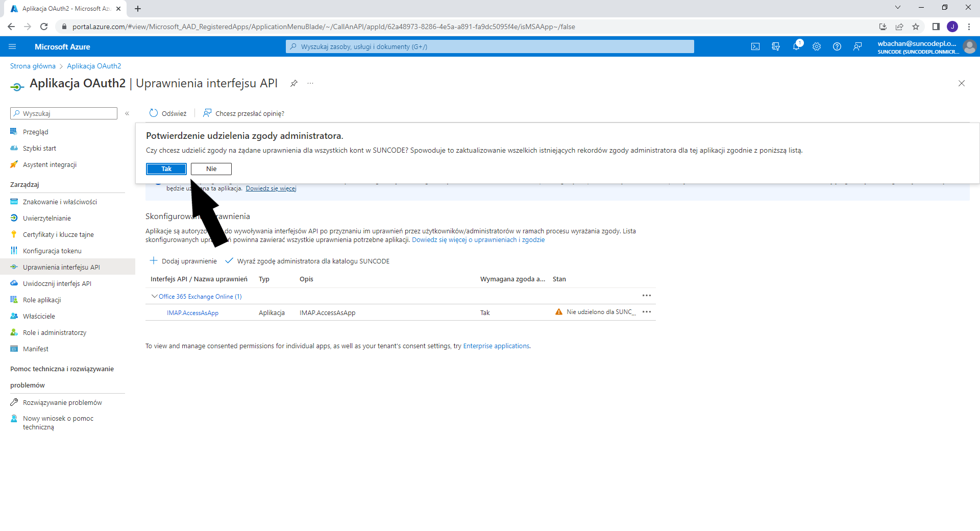This screenshot has height=531, width=980.
Task: Open ellipsis menu for Office 365 Exchange Online row
Action: pos(647,296)
